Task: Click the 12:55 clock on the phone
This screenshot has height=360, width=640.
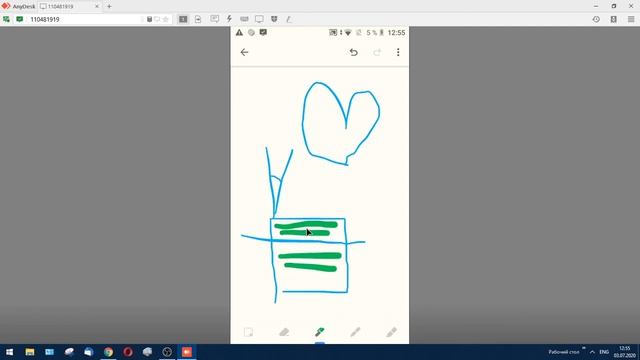Action: [x=396, y=33]
